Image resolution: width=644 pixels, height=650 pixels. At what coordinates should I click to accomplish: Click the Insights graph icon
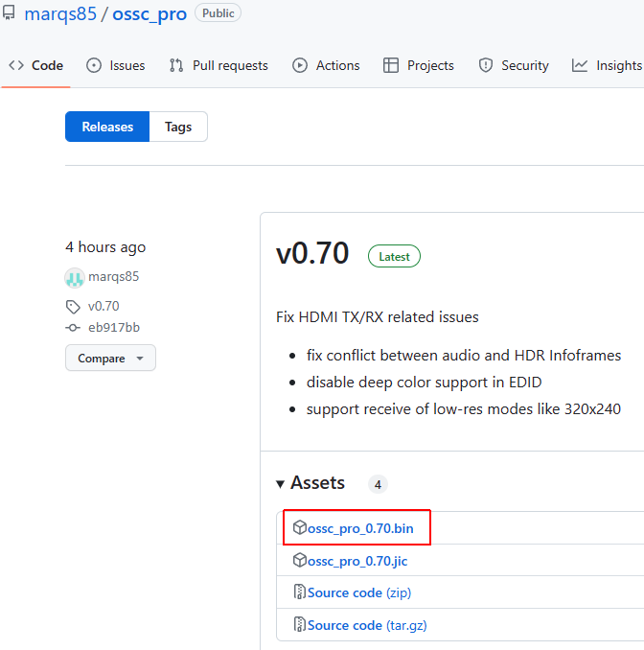(x=580, y=65)
